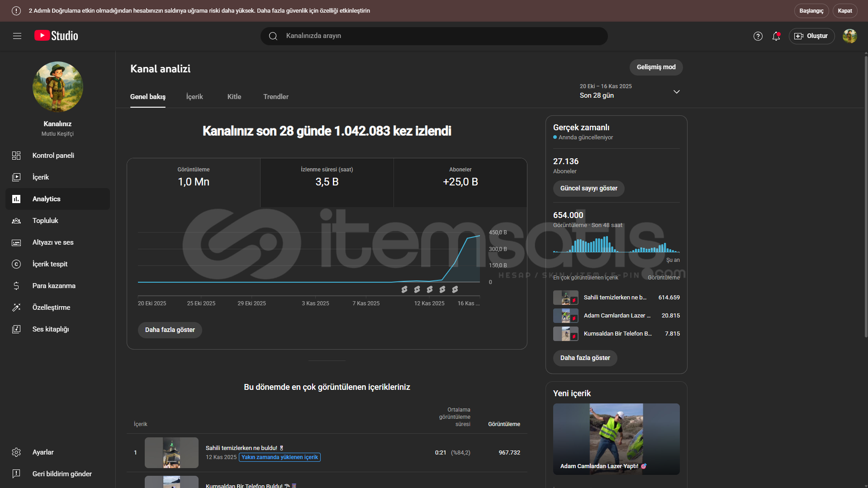The width and height of the screenshot is (868, 488).
Task: Open Ses kitaplığı from sidebar
Action: coord(50,329)
